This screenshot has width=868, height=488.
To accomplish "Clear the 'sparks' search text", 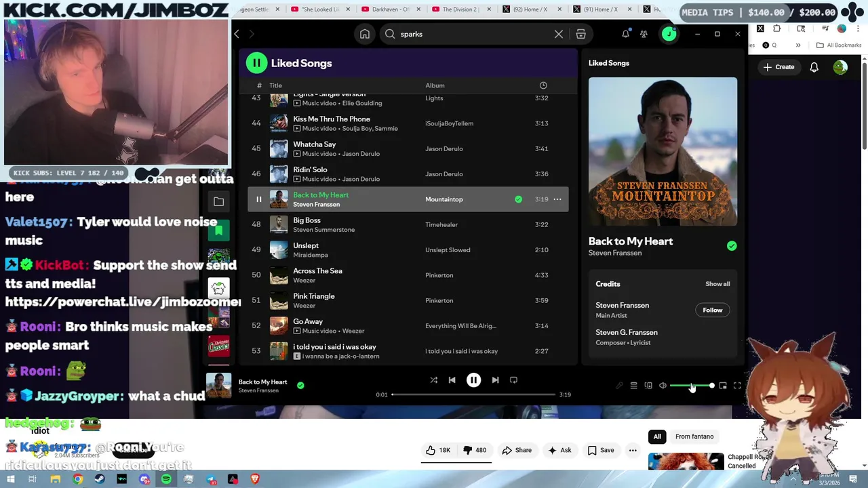I will click(x=558, y=34).
